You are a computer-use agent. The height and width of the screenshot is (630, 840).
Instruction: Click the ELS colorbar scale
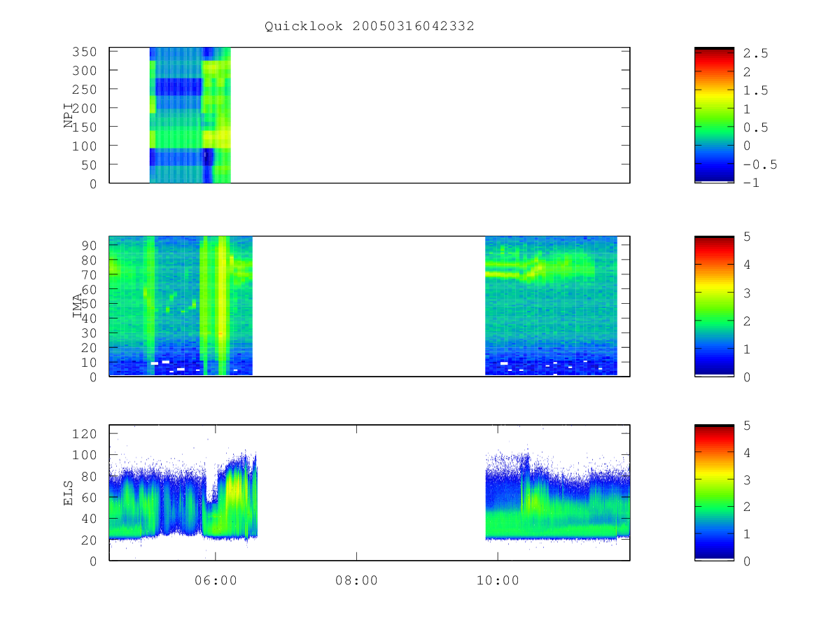714,492
